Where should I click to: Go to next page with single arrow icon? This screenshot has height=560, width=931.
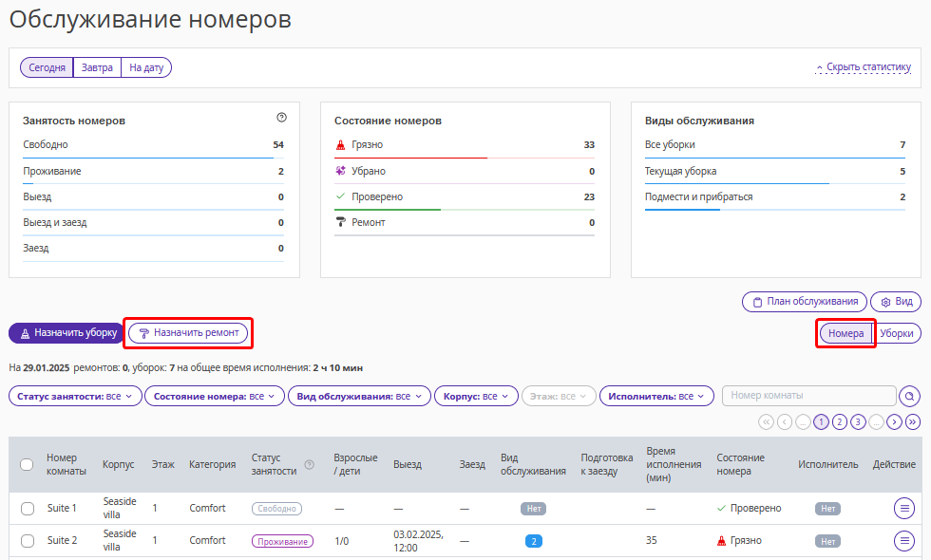coord(894,421)
